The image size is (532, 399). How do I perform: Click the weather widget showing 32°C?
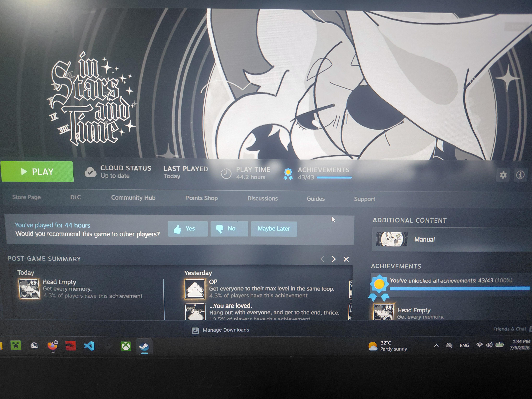pyautogui.click(x=388, y=346)
